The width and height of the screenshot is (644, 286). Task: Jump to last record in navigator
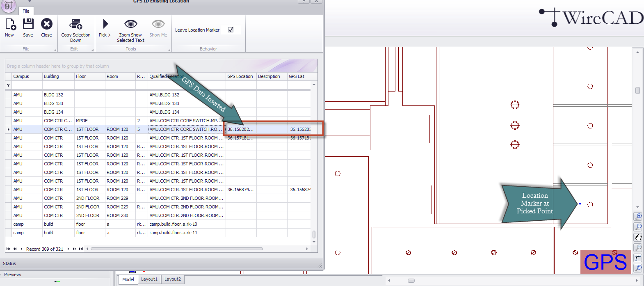tap(81, 249)
